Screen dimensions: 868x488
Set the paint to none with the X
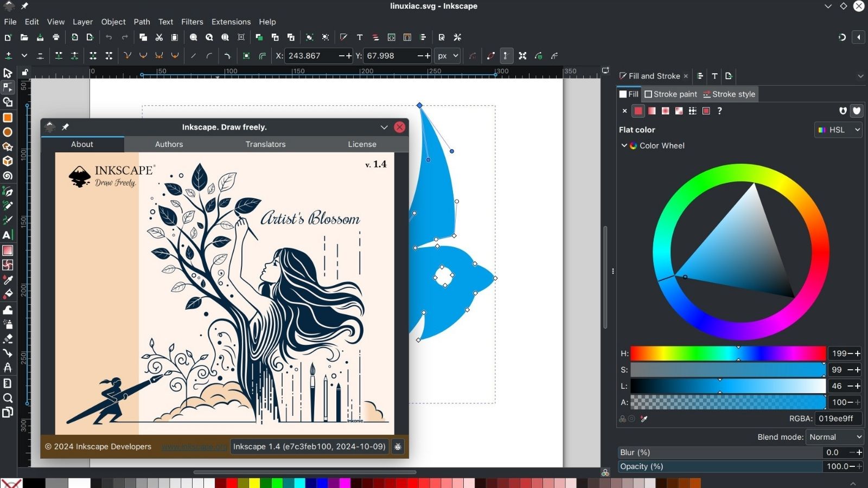click(624, 111)
